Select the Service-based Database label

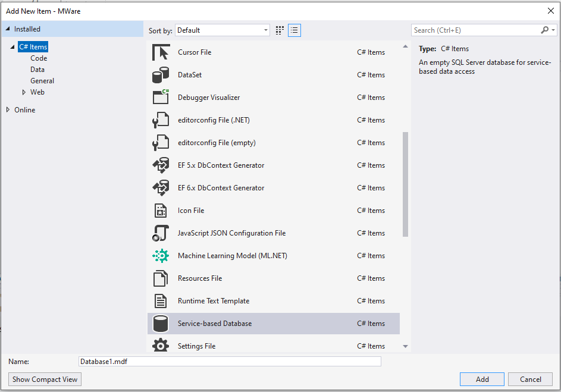point(215,324)
